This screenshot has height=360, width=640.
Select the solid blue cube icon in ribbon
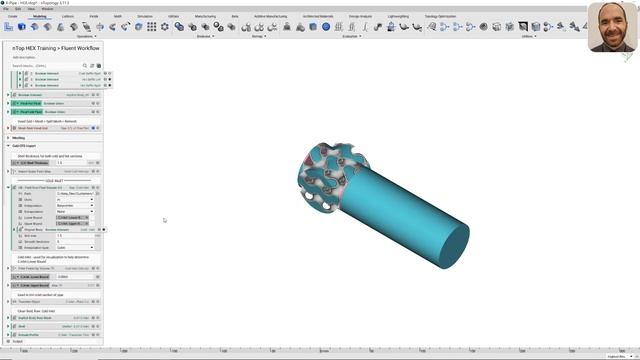click(x=22, y=27)
